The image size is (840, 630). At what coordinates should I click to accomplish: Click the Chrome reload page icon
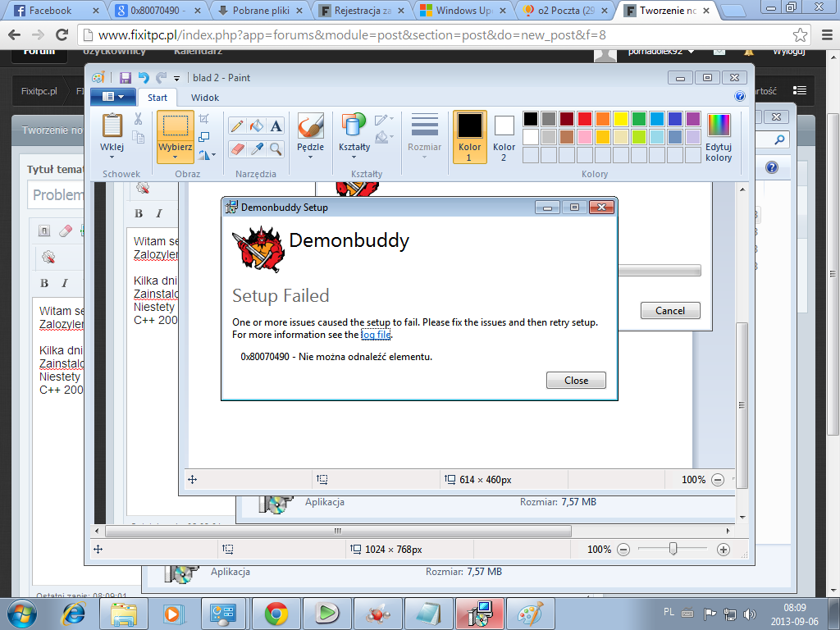[62, 34]
